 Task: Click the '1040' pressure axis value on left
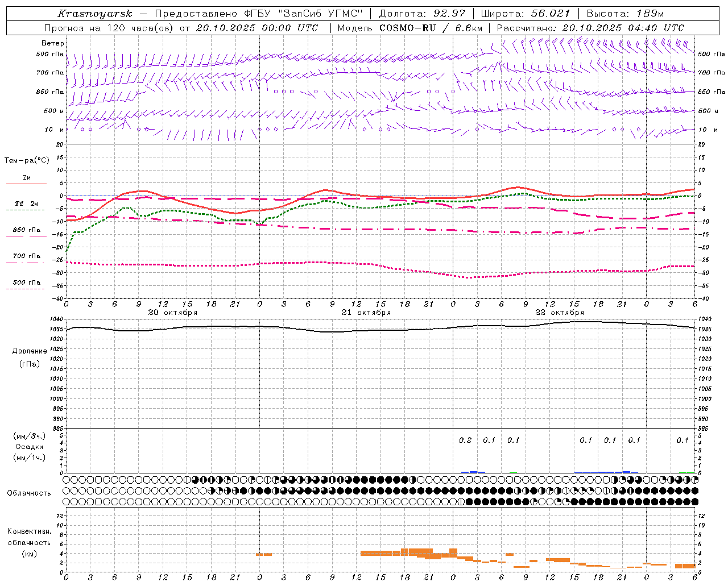[56, 319]
